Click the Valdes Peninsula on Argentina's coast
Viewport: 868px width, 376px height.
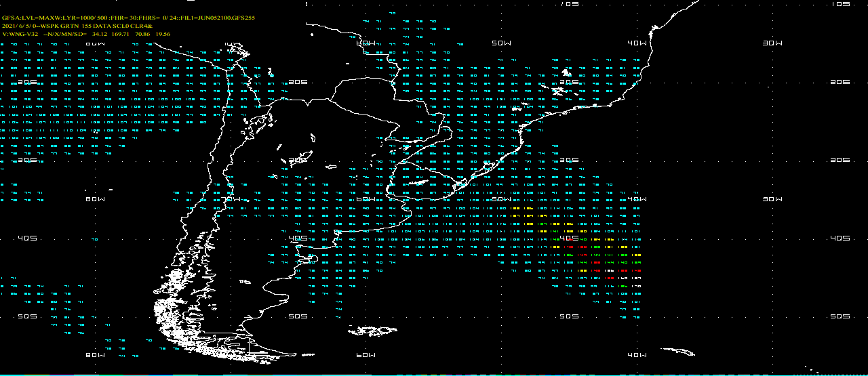point(309,258)
